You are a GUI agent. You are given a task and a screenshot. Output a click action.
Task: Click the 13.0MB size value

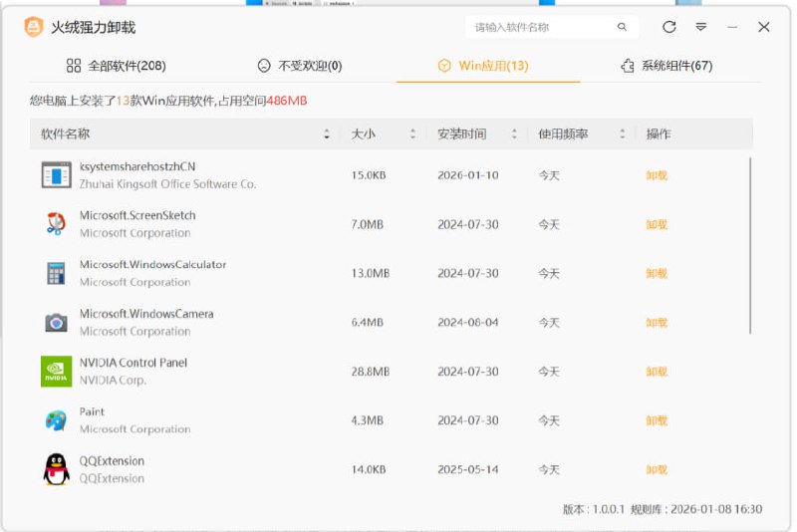coord(370,273)
